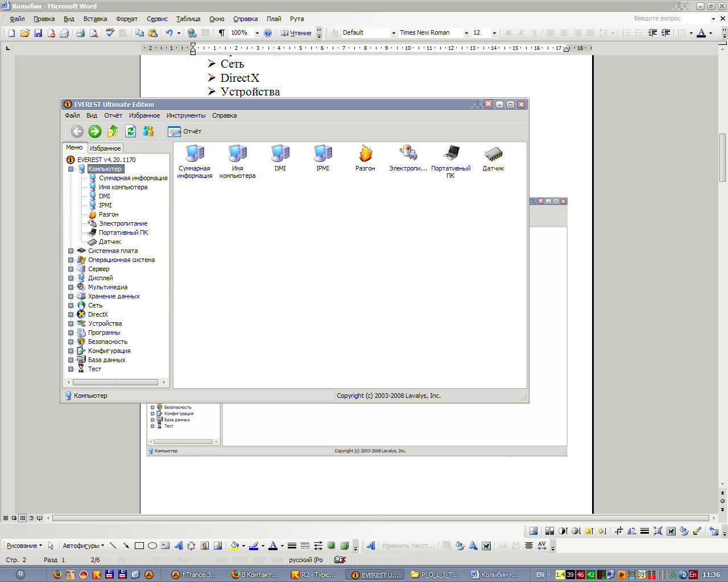Click Word Print icon
This screenshot has height=582, width=728.
pyautogui.click(x=80, y=33)
